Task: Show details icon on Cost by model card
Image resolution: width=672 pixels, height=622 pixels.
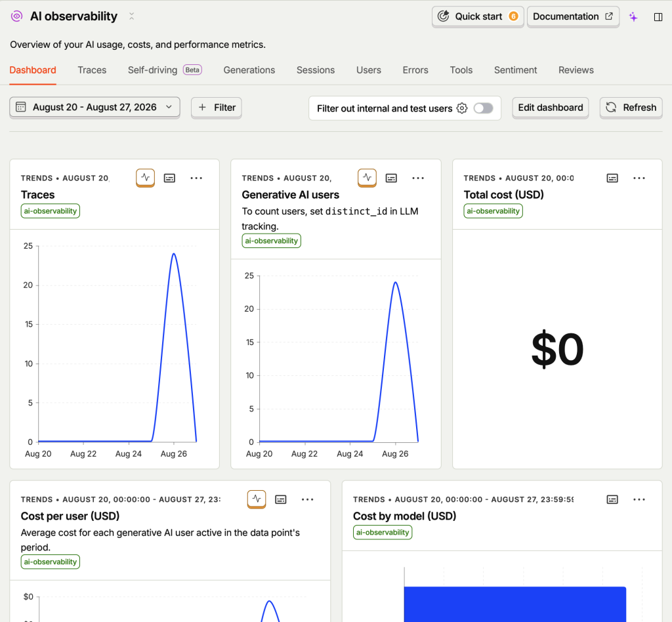Action: click(612, 499)
